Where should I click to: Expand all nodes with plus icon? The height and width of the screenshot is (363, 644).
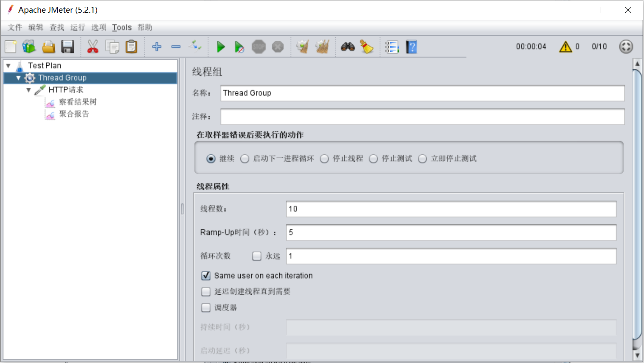(157, 47)
